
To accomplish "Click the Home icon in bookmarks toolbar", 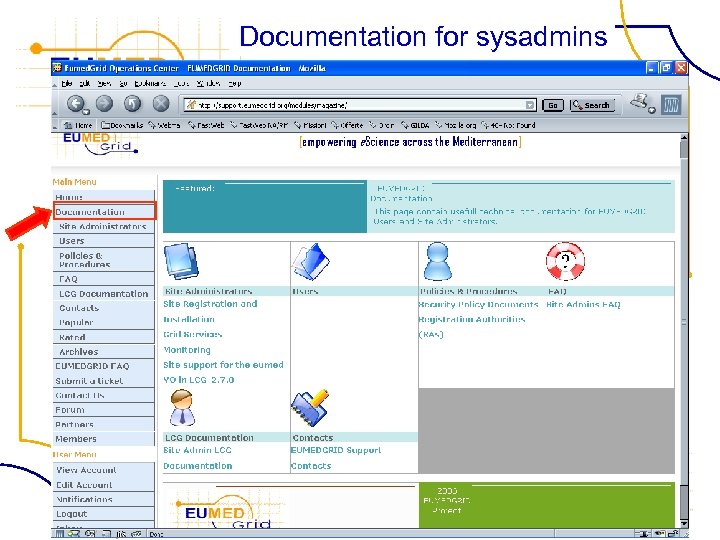I will (79, 125).
